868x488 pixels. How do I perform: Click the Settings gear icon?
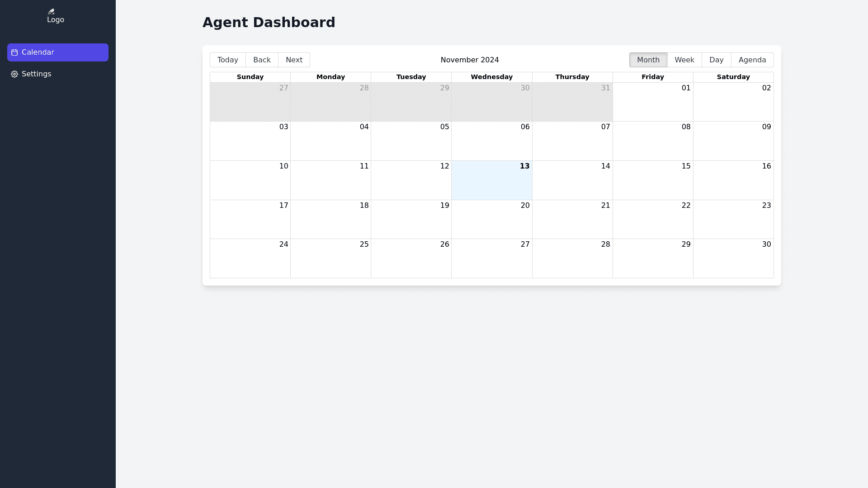coord(14,74)
